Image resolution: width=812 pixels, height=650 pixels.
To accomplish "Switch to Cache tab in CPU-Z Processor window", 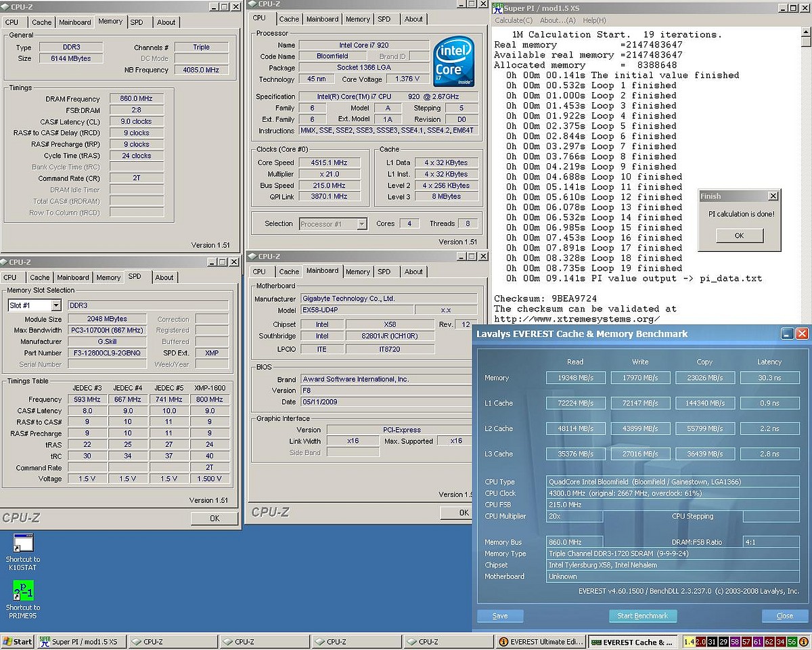I will pos(289,19).
